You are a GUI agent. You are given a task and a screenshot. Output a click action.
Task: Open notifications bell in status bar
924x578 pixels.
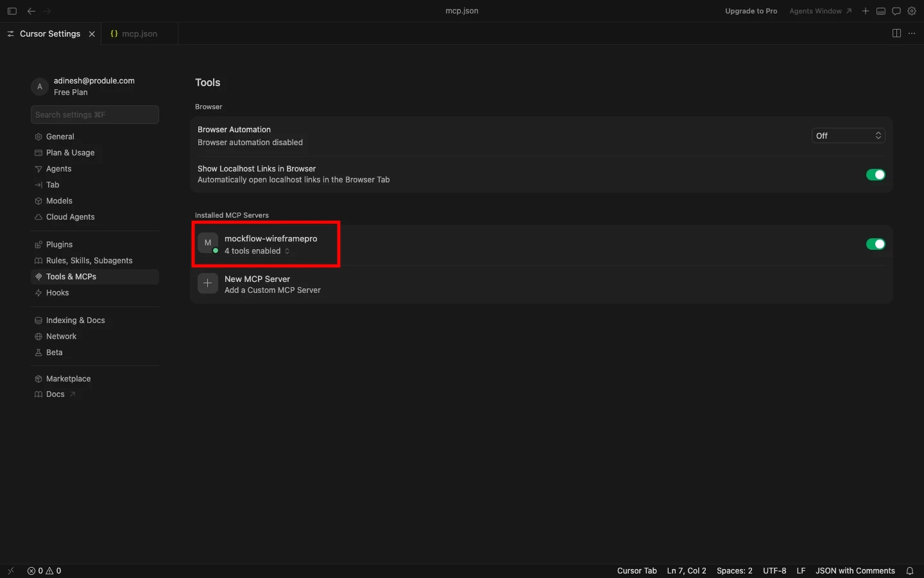tap(910, 570)
